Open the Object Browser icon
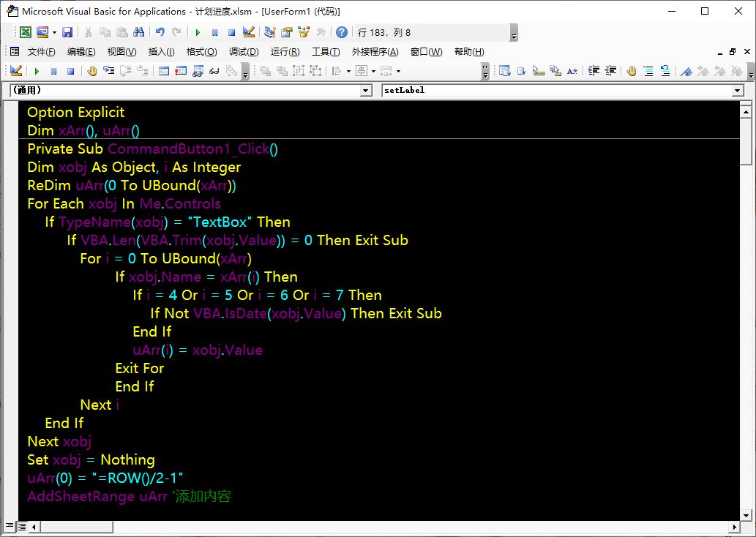The image size is (756, 537). (x=303, y=32)
